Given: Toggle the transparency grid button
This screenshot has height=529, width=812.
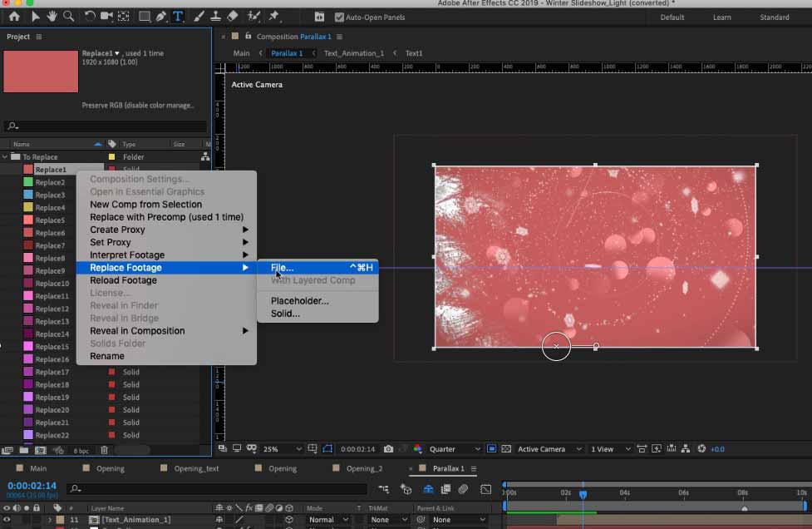Looking at the screenshot, I should click(506, 448).
